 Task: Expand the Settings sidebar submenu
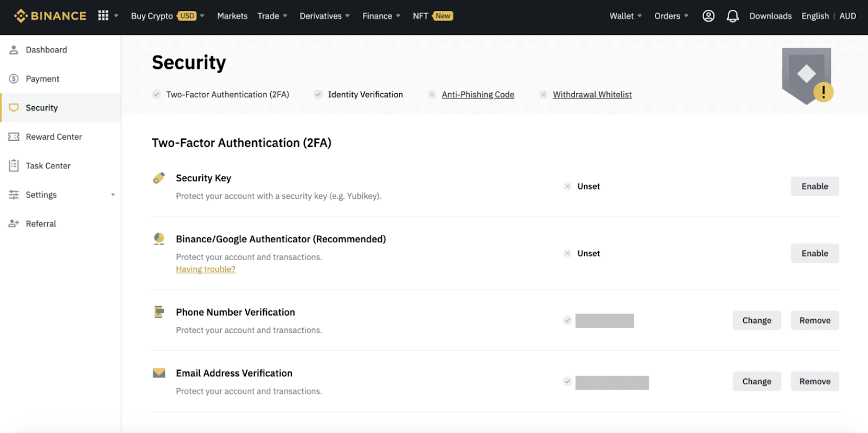point(113,195)
